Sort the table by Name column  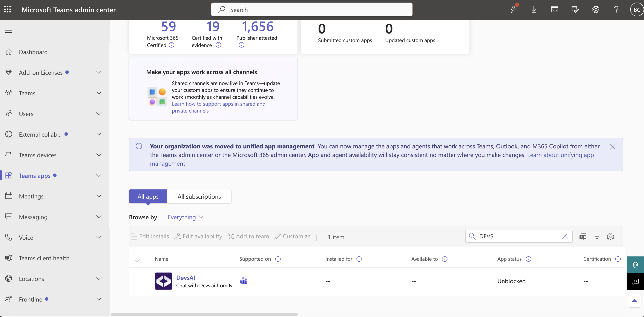(161, 259)
